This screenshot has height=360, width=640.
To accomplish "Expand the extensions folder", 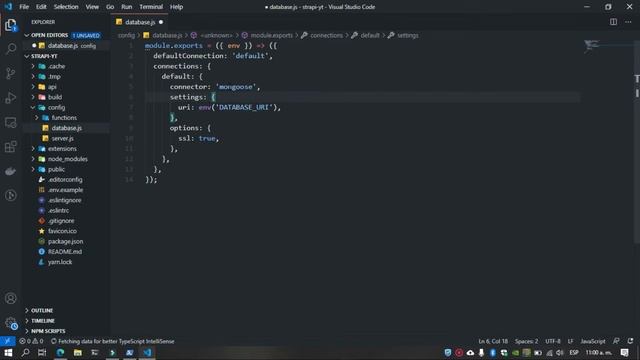I will point(62,149).
